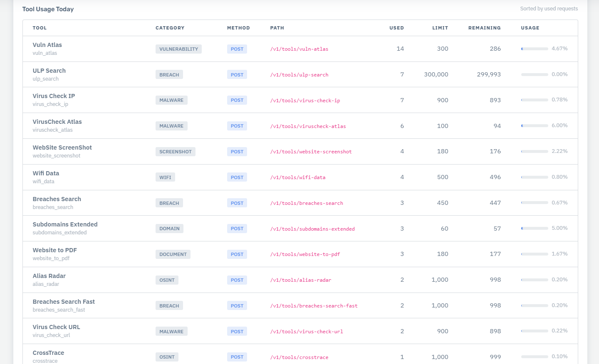Click the OSINT badge in Alias Radar row

(167, 280)
